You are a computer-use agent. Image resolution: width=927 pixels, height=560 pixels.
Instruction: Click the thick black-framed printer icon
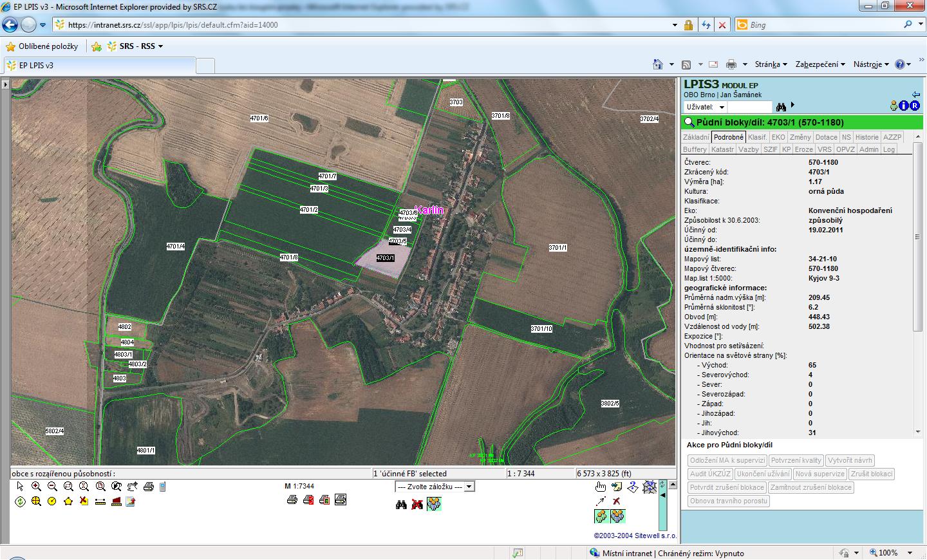point(341,499)
